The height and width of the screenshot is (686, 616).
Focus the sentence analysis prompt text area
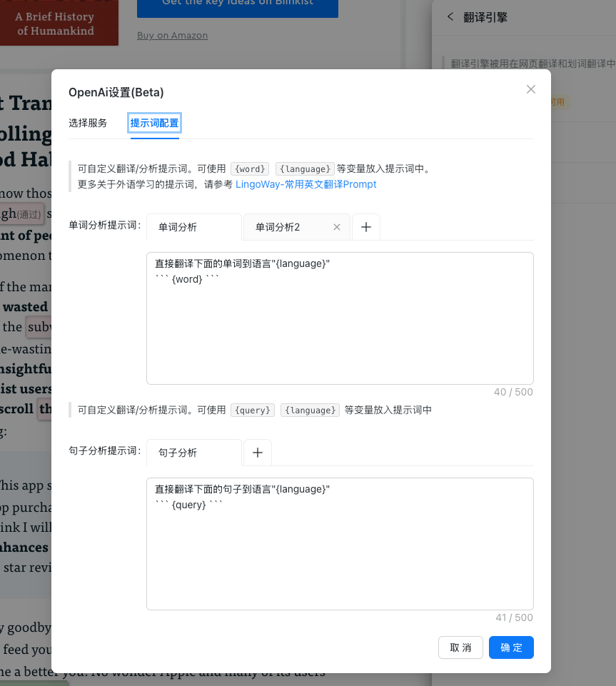click(x=340, y=544)
